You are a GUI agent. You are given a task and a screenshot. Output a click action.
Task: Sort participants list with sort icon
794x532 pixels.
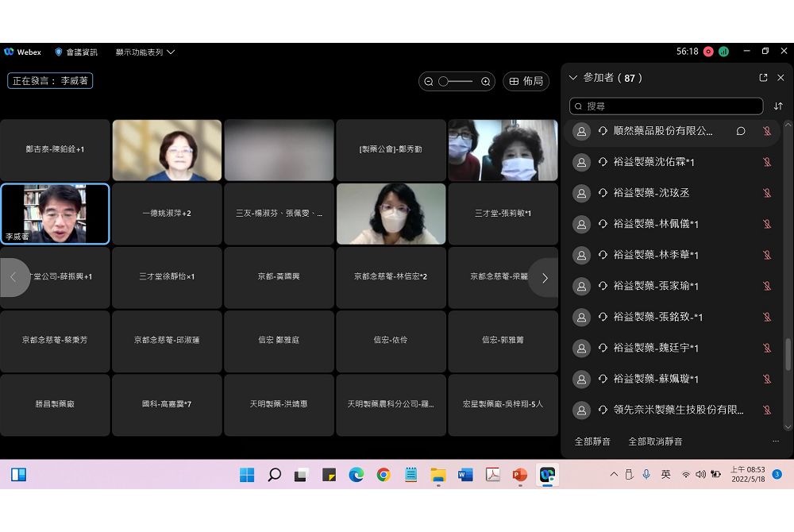(x=778, y=106)
